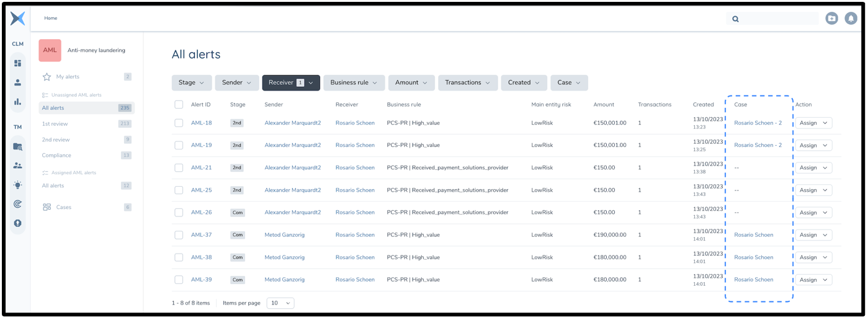
Task: Click the Cases grid icon
Action: 47,207
